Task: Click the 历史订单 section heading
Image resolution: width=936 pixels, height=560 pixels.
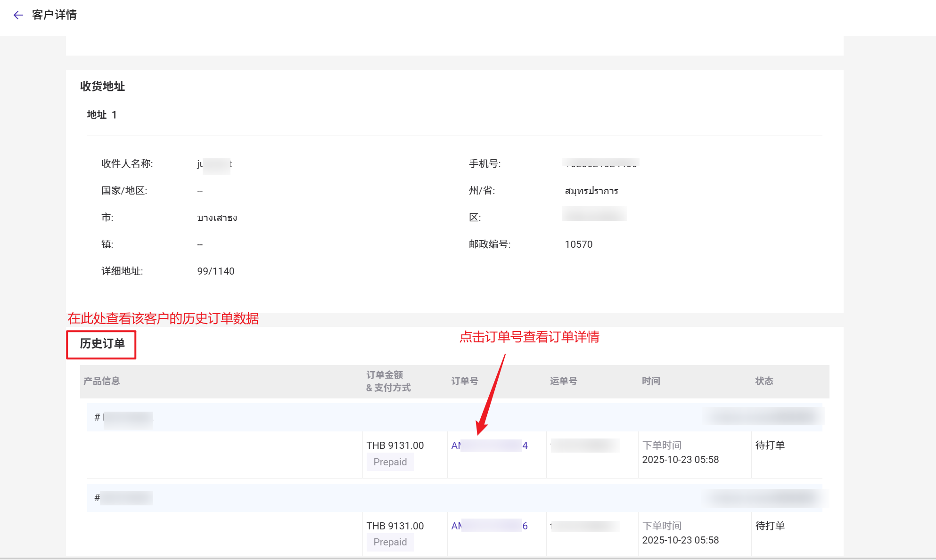Action: pos(102,344)
